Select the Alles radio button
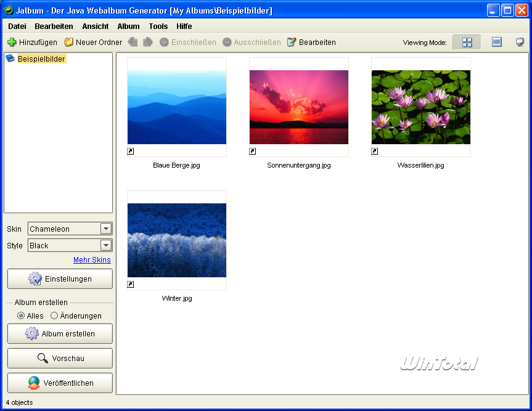The height and width of the screenshot is (411, 532). pos(22,315)
